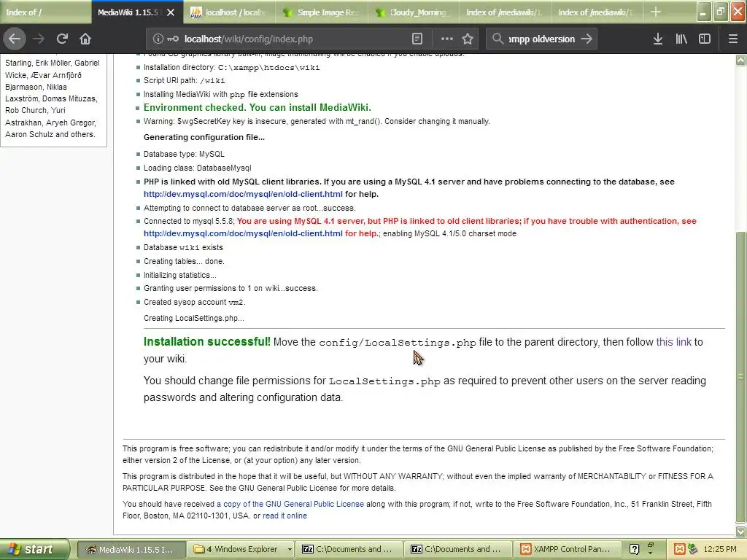Open first 7-Zip 'C:\Documents and' taskbar window

[349, 549]
